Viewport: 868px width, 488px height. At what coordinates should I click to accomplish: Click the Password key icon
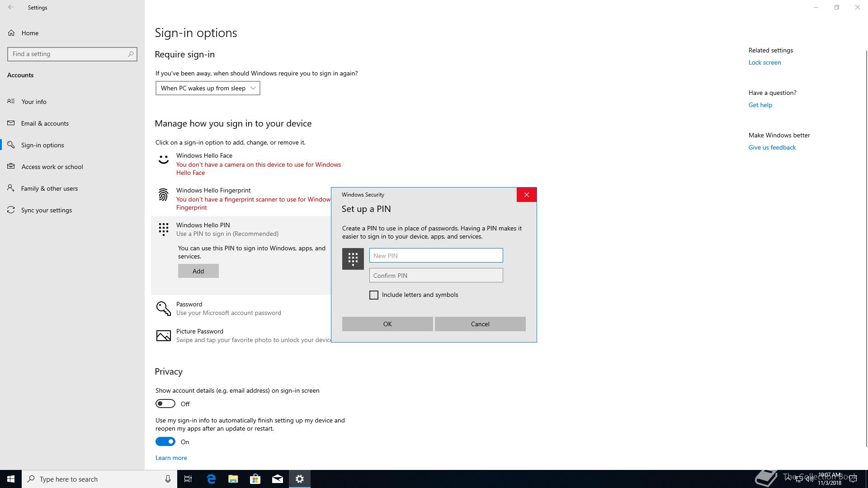(x=164, y=309)
